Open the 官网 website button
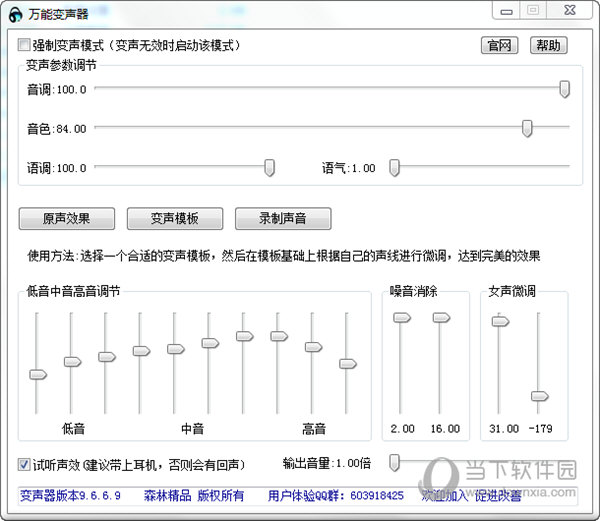The width and height of the screenshot is (600, 521). 499,46
